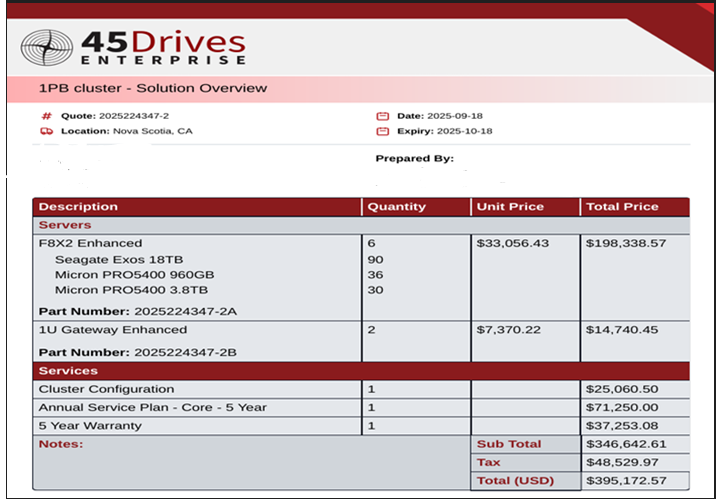Click the Sub Total label
The height and width of the screenshot is (499, 716).
coord(509,444)
